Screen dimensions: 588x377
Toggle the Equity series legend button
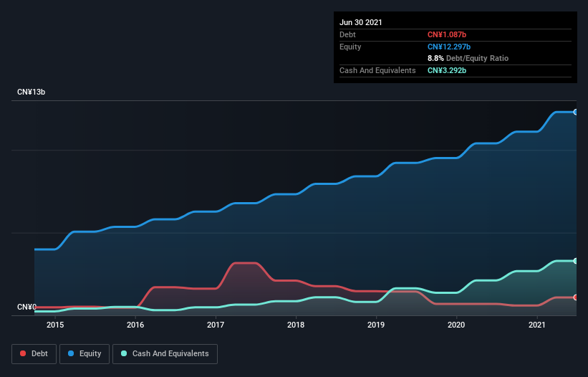[x=85, y=354]
